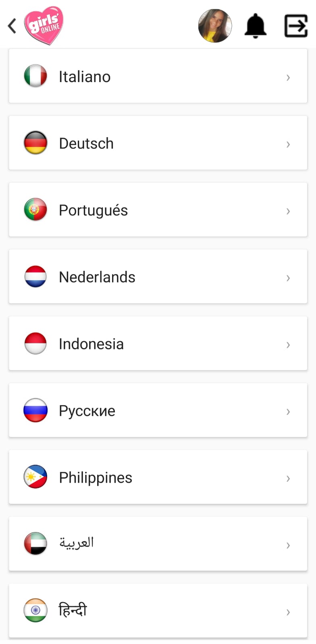
Task: Choose the Arabic language label
Action: pyautogui.click(x=77, y=543)
